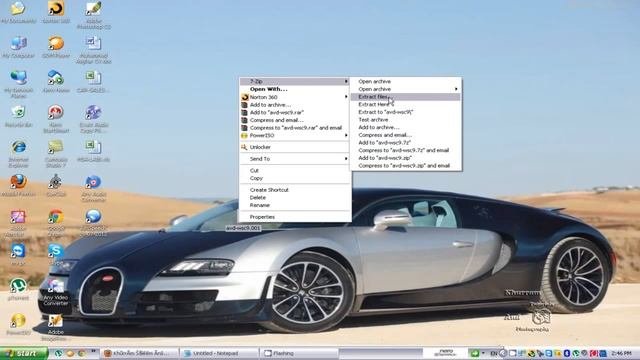Switch to Flashing taskbar button
Image resolution: width=640 pixels, height=360 pixels.
pyautogui.click(x=299, y=353)
